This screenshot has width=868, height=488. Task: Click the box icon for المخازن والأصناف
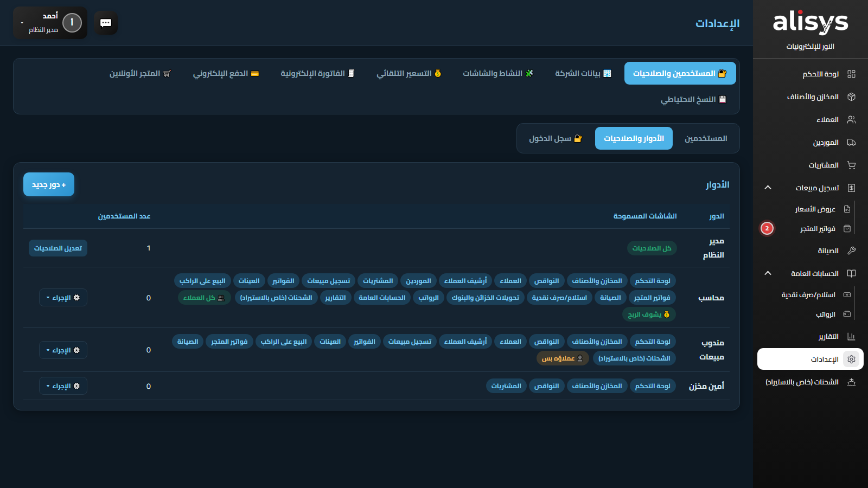pyautogui.click(x=851, y=97)
